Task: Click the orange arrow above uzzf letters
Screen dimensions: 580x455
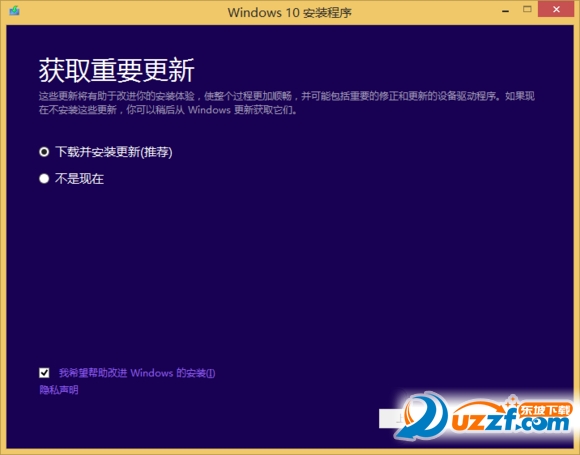Action: coord(481,407)
